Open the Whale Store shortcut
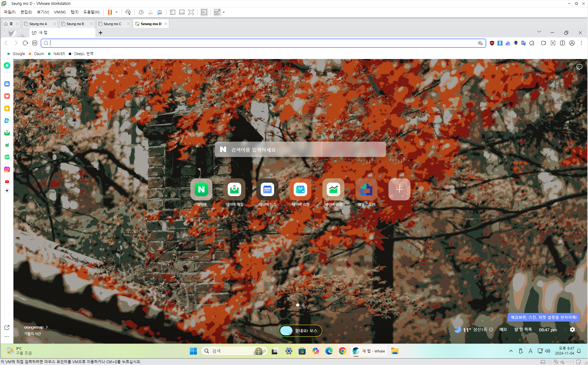The image size is (588, 365). point(366,190)
